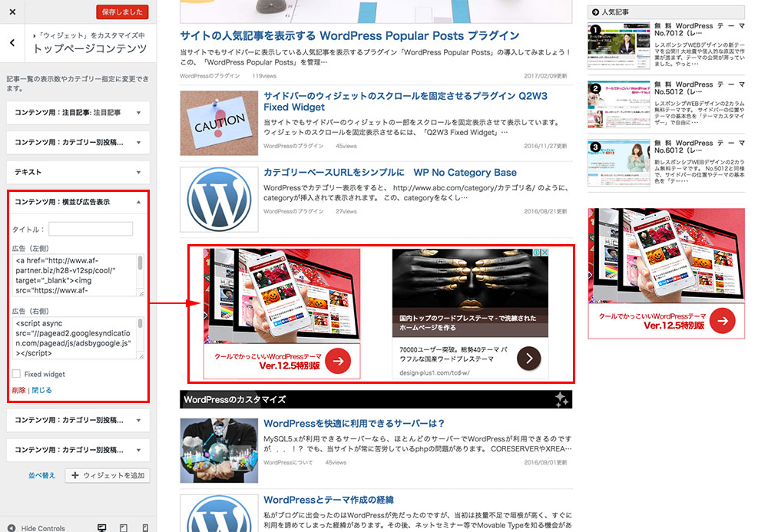
Task: Click the 削除 delete link
Action: [18, 390]
